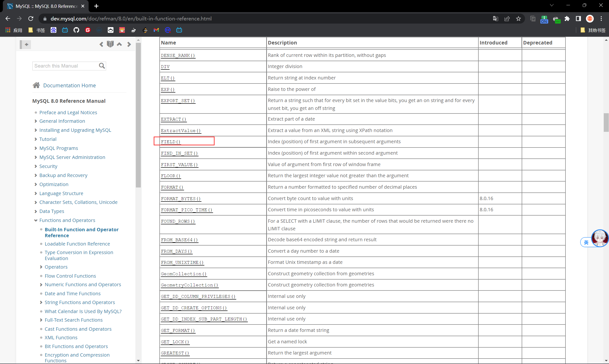Go to previous manual page arrow
The width and height of the screenshot is (609, 364).
tap(101, 44)
